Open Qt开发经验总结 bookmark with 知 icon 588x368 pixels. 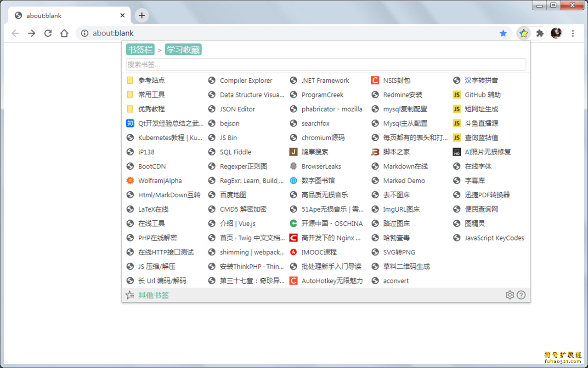click(165, 123)
